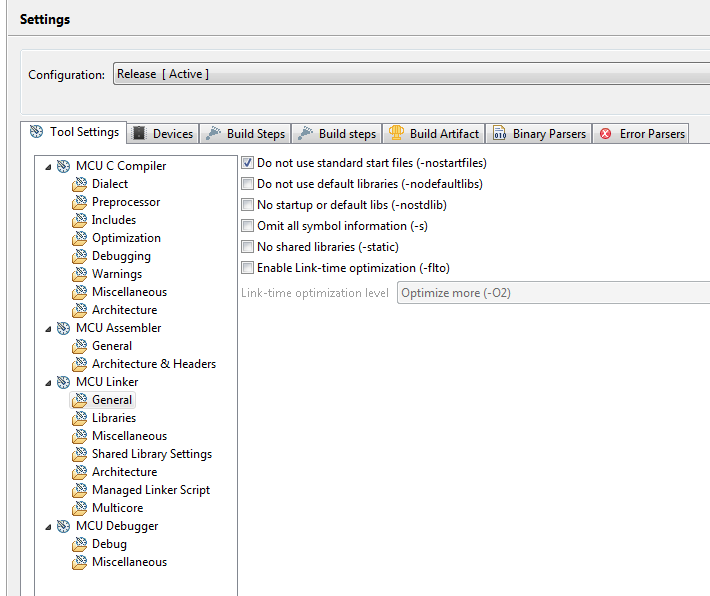Viewport: 710px width, 596px height.
Task: Select Miscellaneous under MCU C Compiler
Action: pyautogui.click(x=130, y=292)
